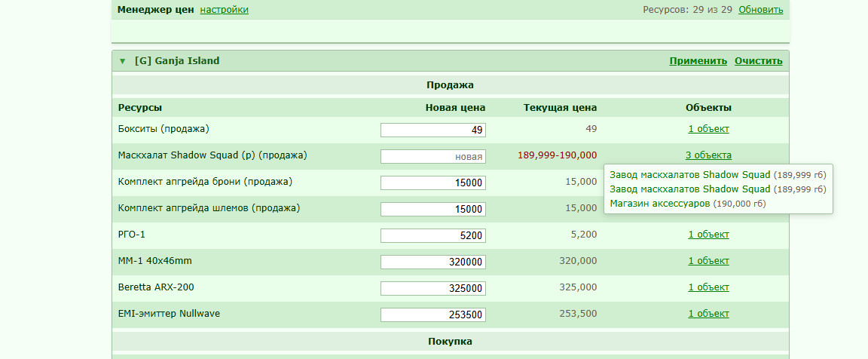Edit the new price field for Бокситы

pyautogui.click(x=433, y=130)
